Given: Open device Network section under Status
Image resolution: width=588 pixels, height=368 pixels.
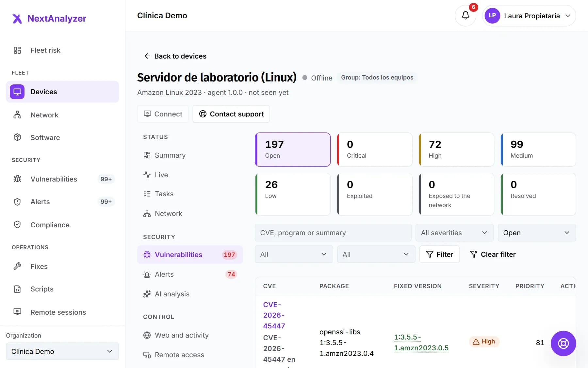Looking at the screenshot, I should coord(190,213).
